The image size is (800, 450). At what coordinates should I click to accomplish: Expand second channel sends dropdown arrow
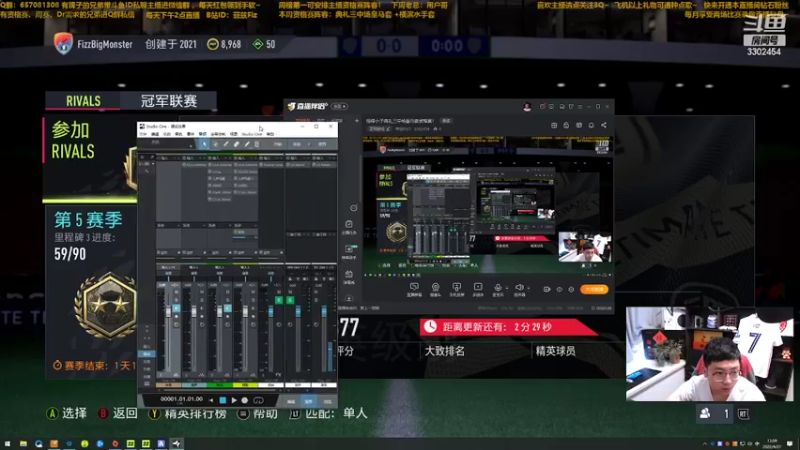[205, 226]
